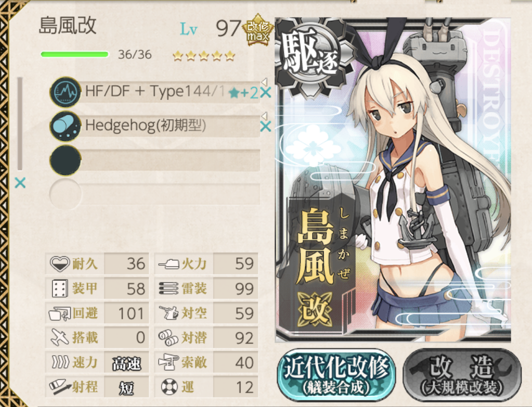
Task: Remove the HF/DF + Type144 equipment
Action: 265,92
